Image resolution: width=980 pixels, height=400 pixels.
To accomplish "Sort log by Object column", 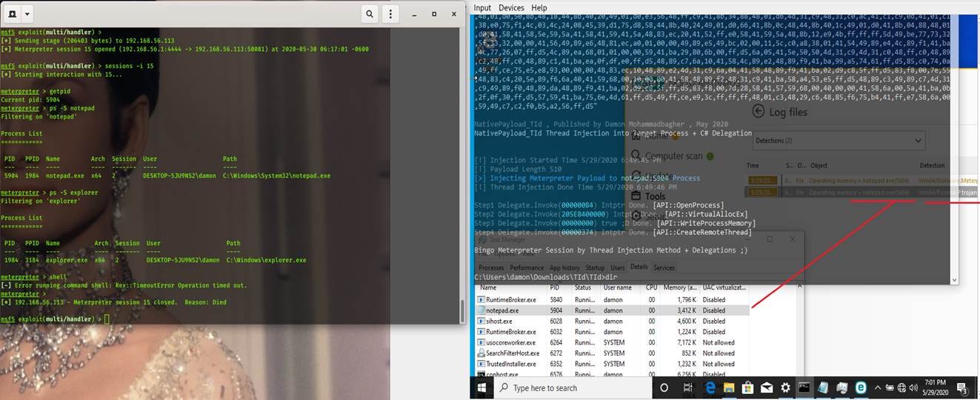I will [819, 166].
